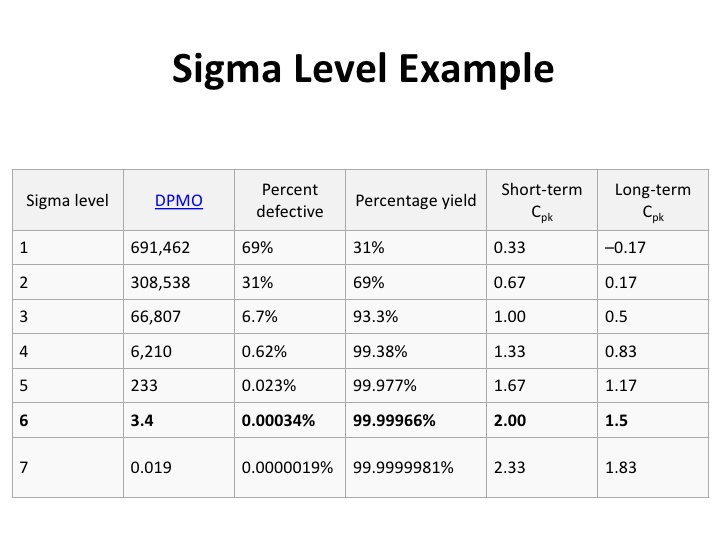
Task: Click the –0.17 long-term Cpk cell
Action: (625, 247)
